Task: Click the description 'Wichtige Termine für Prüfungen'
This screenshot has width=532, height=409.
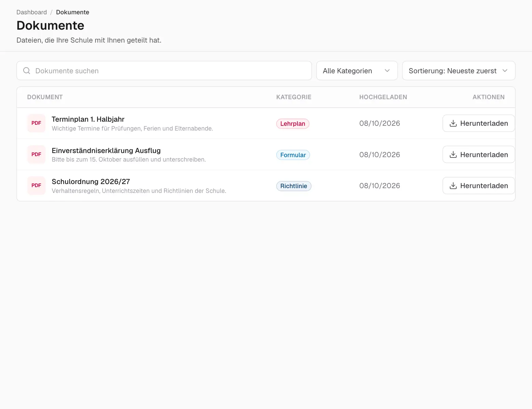Action: (x=132, y=128)
